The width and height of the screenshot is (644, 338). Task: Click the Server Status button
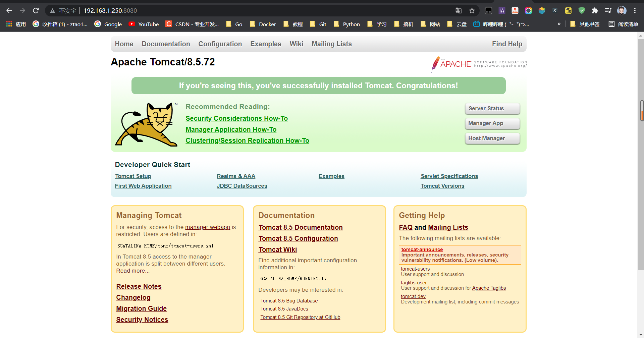tap(492, 109)
